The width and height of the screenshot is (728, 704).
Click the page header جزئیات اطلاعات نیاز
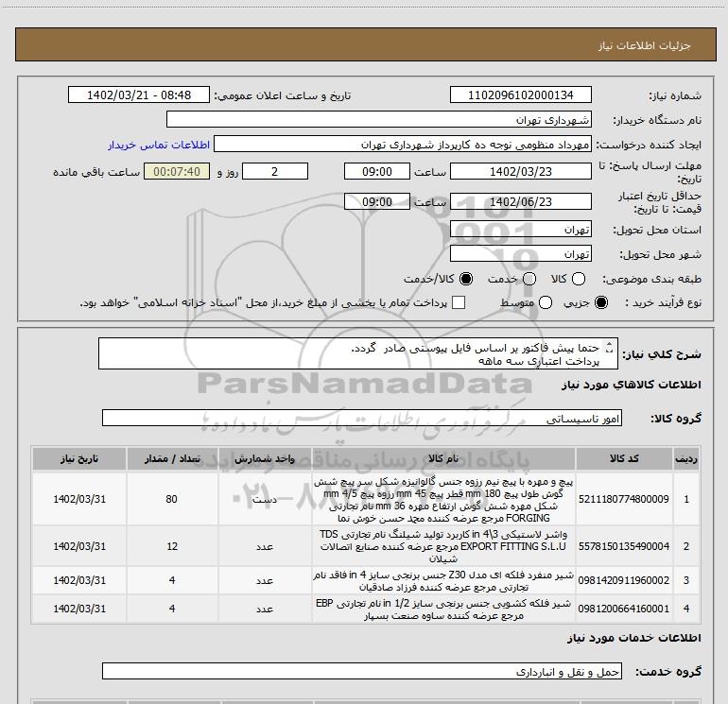click(645, 45)
